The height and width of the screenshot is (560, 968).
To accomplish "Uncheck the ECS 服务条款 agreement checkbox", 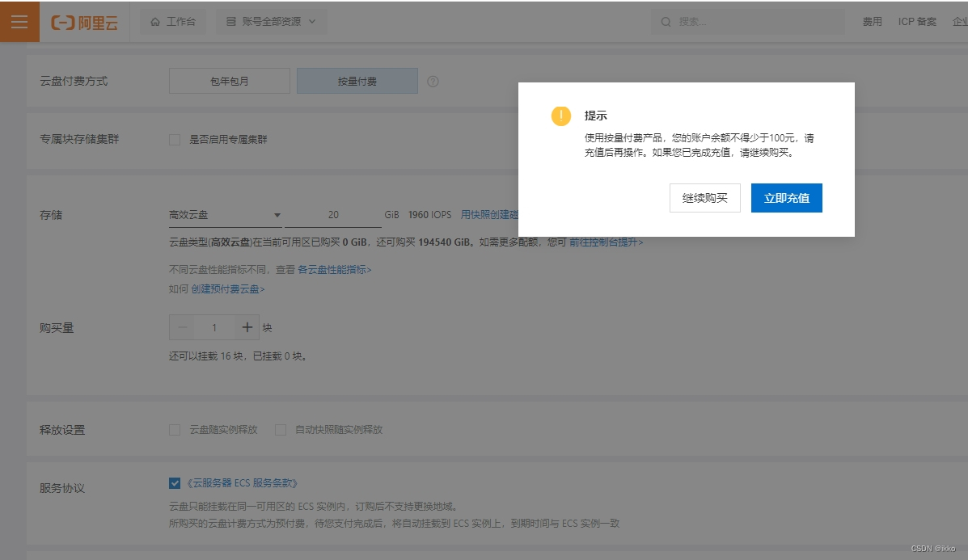I will [174, 482].
